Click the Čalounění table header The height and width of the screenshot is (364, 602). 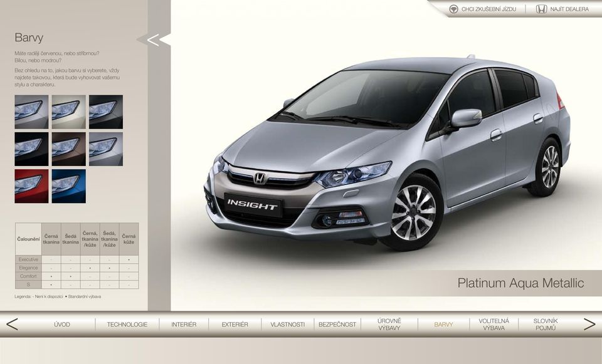(x=28, y=239)
